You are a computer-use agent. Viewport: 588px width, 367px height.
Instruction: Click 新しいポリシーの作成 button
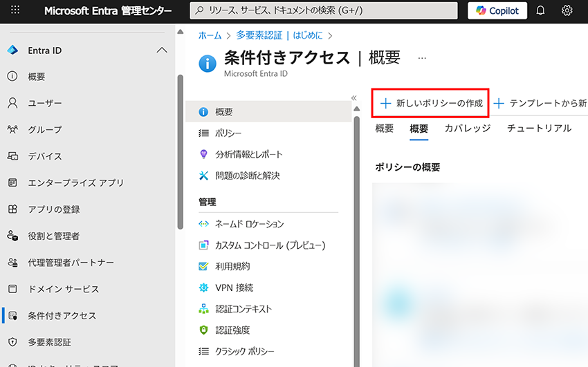[431, 103]
